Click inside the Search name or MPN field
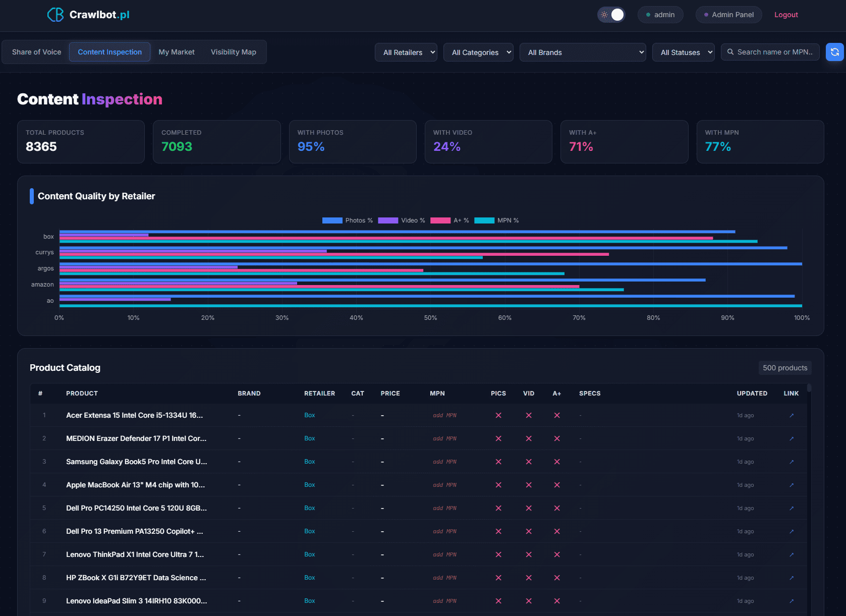Viewport: 846px width, 616px height. pyautogui.click(x=772, y=52)
